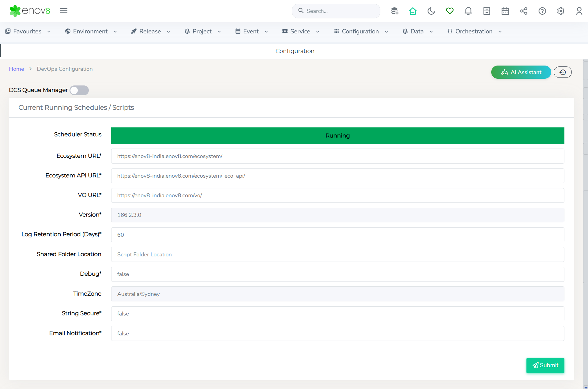588x389 pixels.
Task: Expand the Environment dropdown menu
Action: pos(91,31)
